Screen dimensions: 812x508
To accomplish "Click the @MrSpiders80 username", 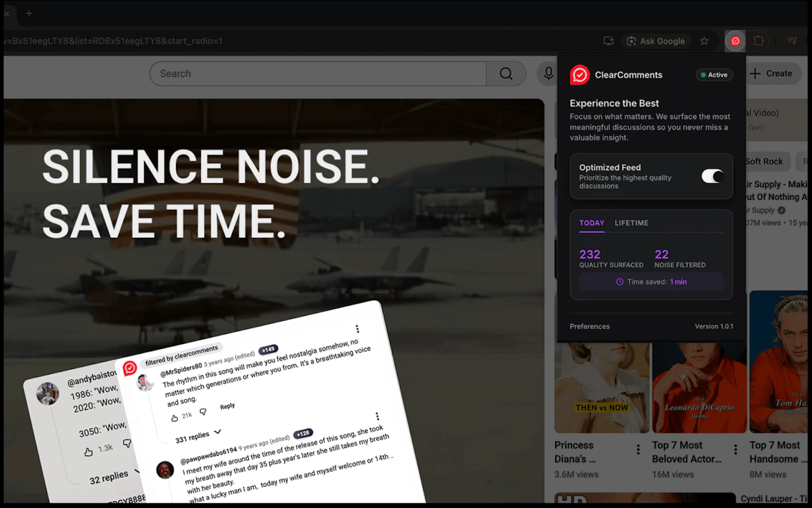I will pos(181,370).
